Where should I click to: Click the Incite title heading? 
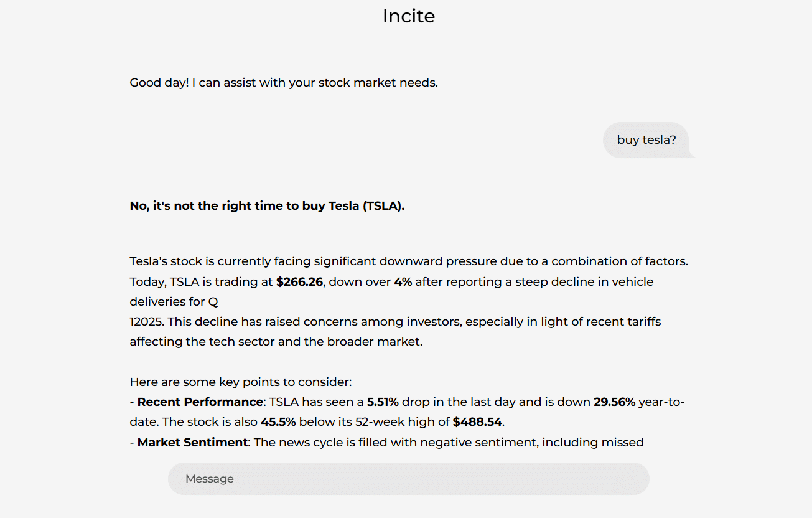[x=408, y=16]
